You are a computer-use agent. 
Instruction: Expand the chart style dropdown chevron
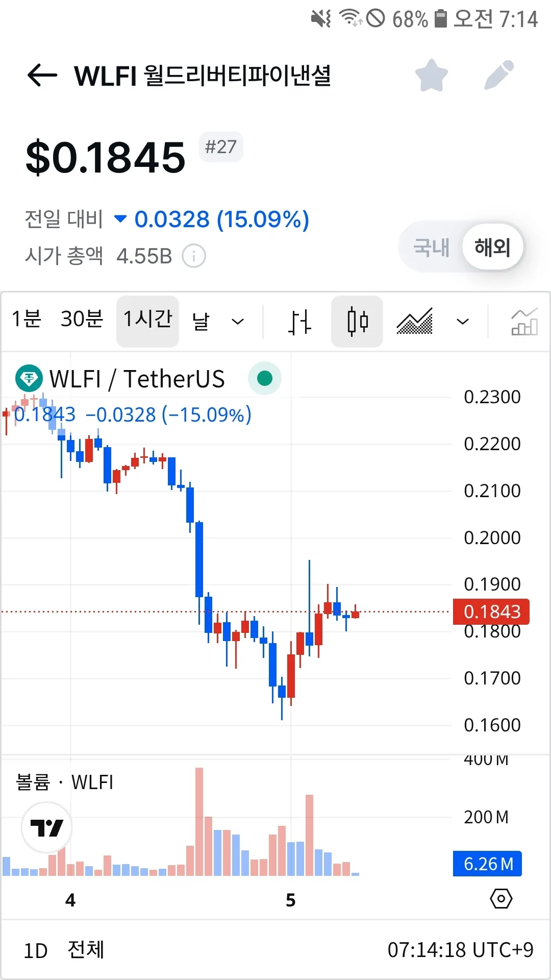coord(463,322)
